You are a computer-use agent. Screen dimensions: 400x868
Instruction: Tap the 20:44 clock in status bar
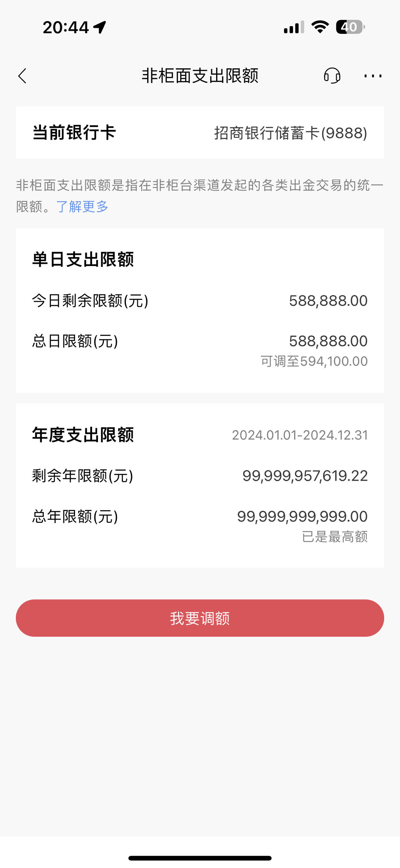[x=66, y=27]
